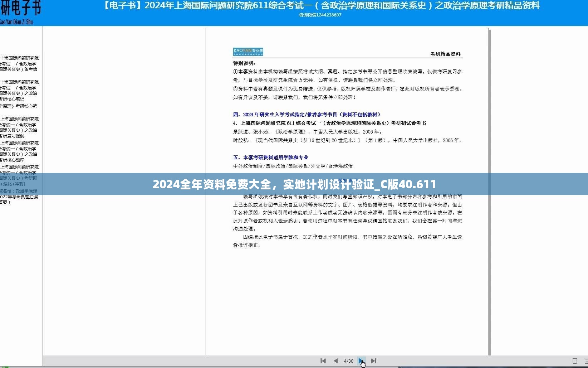Open sidebar entry ending with 考研核心题库
This screenshot has height=368, width=588.
(x=19, y=151)
